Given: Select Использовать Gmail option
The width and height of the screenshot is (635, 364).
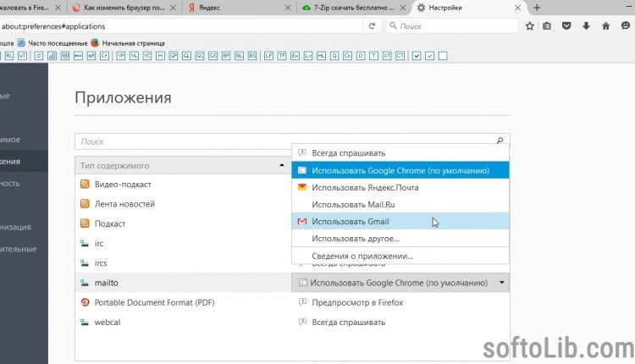Looking at the screenshot, I should [x=350, y=221].
